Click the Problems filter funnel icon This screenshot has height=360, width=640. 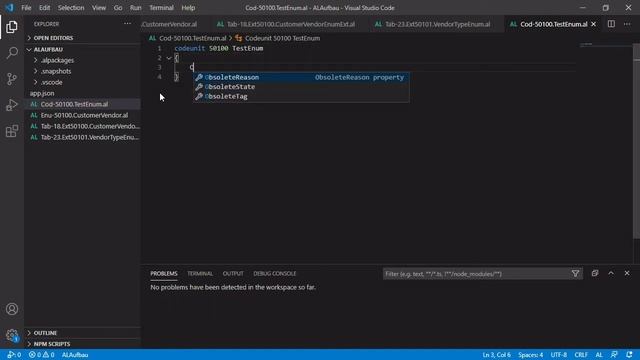575,273
